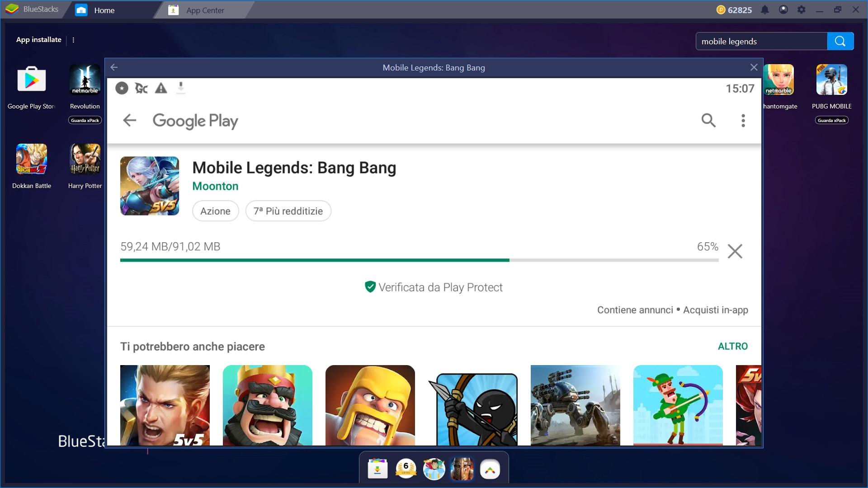Click the 65% progress text
This screenshot has width=868, height=488.
(708, 247)
